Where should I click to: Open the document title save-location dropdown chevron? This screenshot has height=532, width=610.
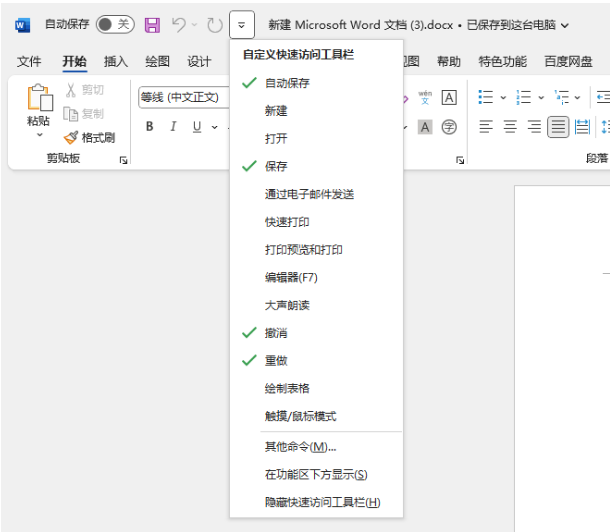pyautogui.click(x=565, y=26)
